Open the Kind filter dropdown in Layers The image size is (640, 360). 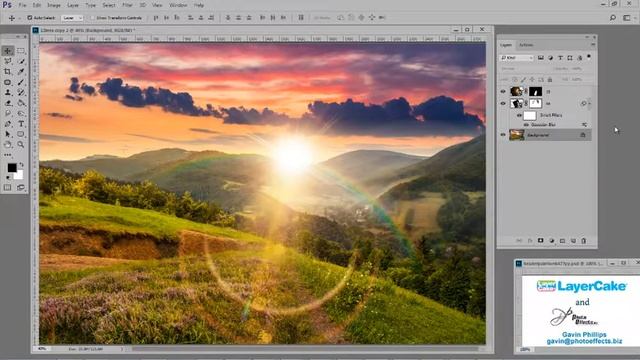pyautogui.click(x=517, y=58)
